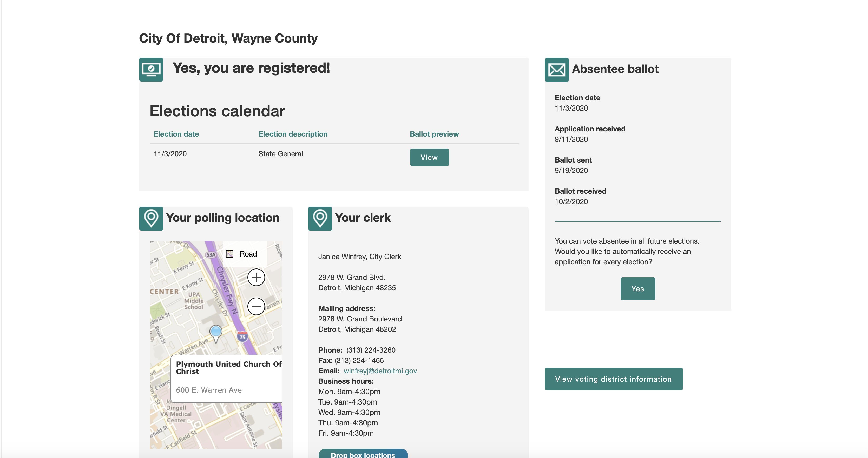Sort by Election date column header
The height and width of the screenshot is (458, 868).
click(176, 134)
